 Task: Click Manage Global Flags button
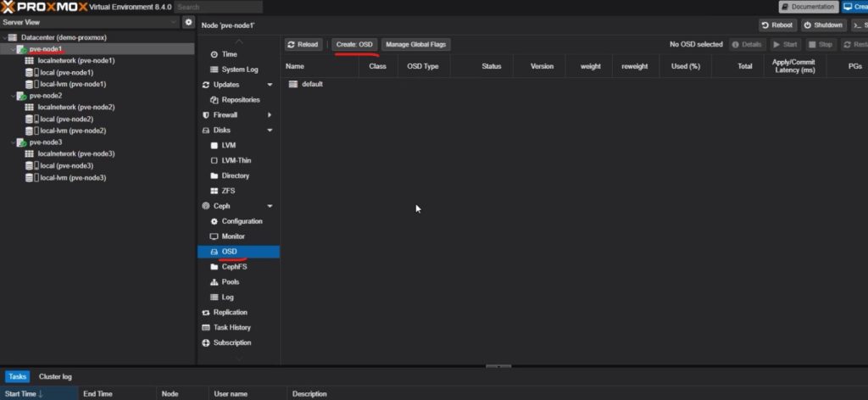[x=415, y=44]
